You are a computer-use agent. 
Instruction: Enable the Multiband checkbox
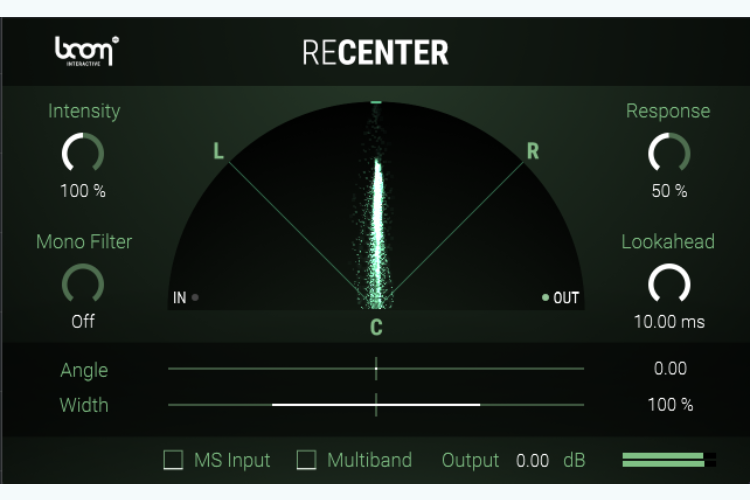306,460
